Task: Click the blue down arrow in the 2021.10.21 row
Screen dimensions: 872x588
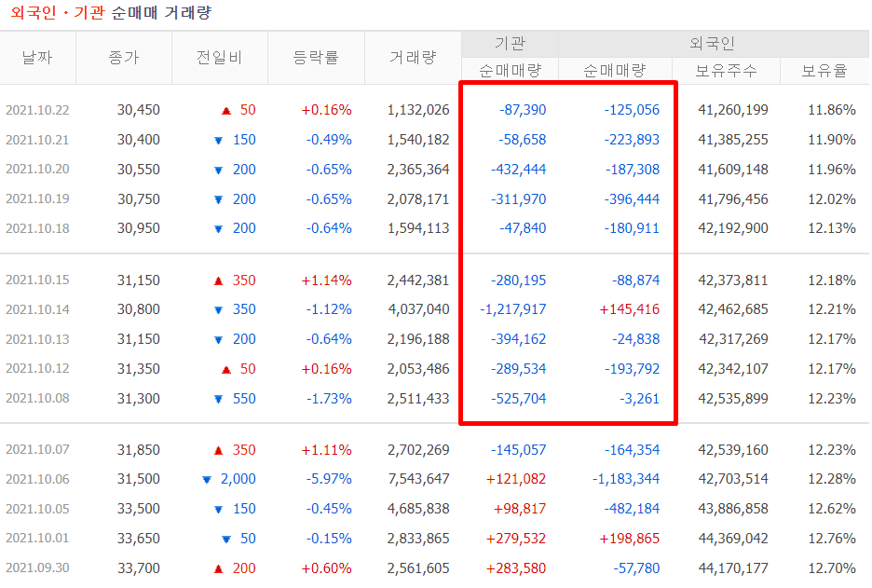Action: [x=218, y=140]
